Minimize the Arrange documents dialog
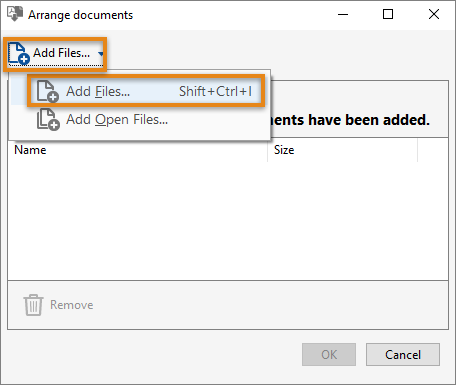The width and height of the screenshot is (456, 385). pos(343,14)
